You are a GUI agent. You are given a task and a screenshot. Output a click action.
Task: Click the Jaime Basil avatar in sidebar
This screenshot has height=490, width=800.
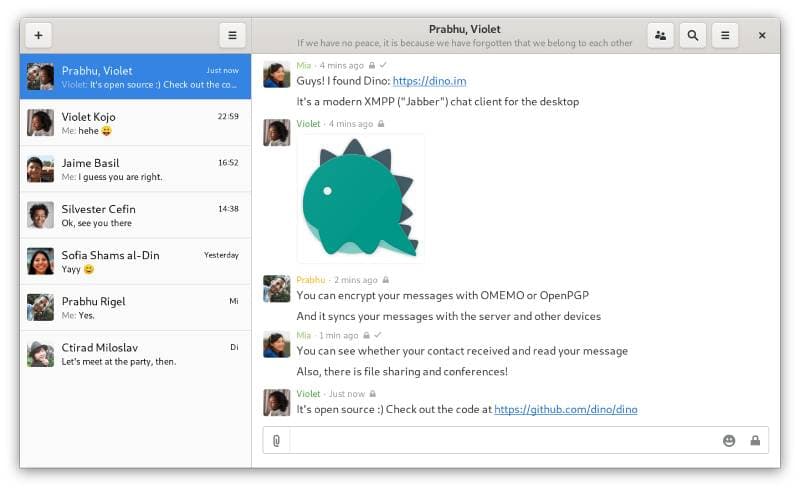pos(40,169)
